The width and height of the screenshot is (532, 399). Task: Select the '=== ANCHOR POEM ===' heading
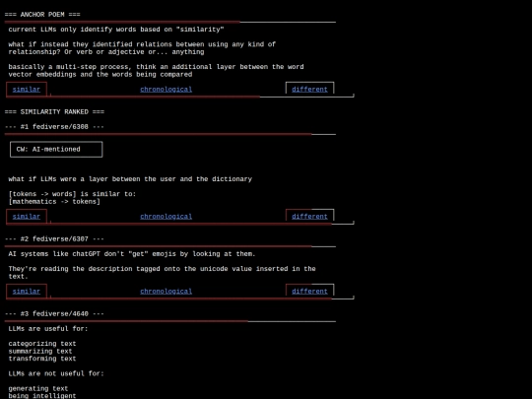tap(42, 15)
